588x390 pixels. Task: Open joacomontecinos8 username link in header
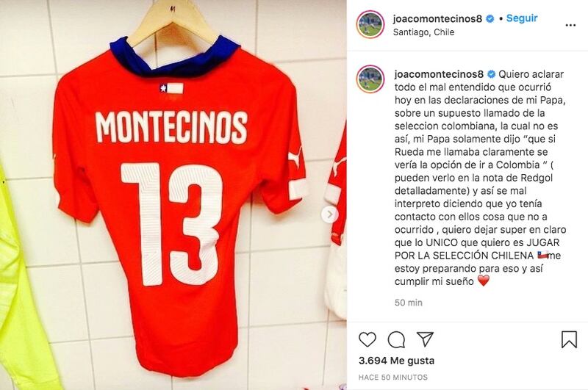437,18
